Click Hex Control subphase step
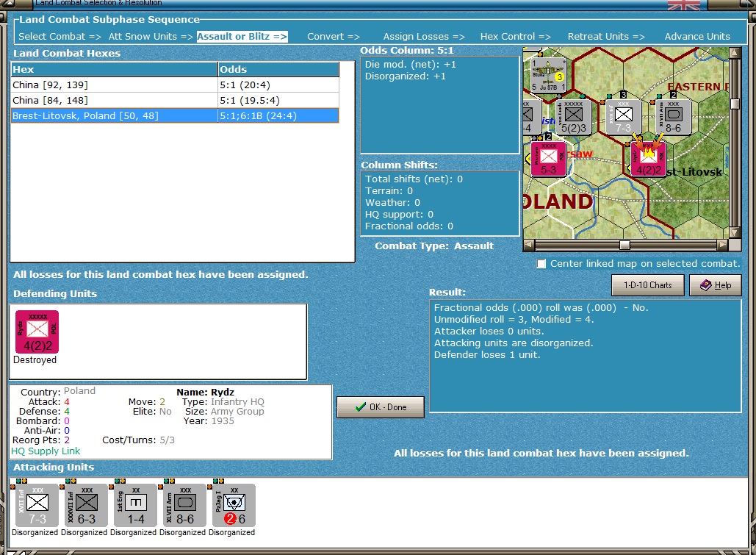 [x=515, y=37]
